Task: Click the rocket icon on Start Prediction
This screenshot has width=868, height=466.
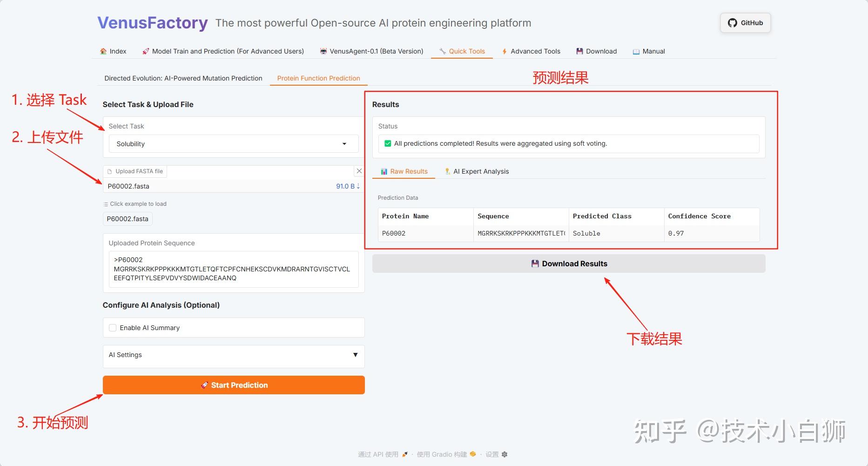Action: coord(204,385)
